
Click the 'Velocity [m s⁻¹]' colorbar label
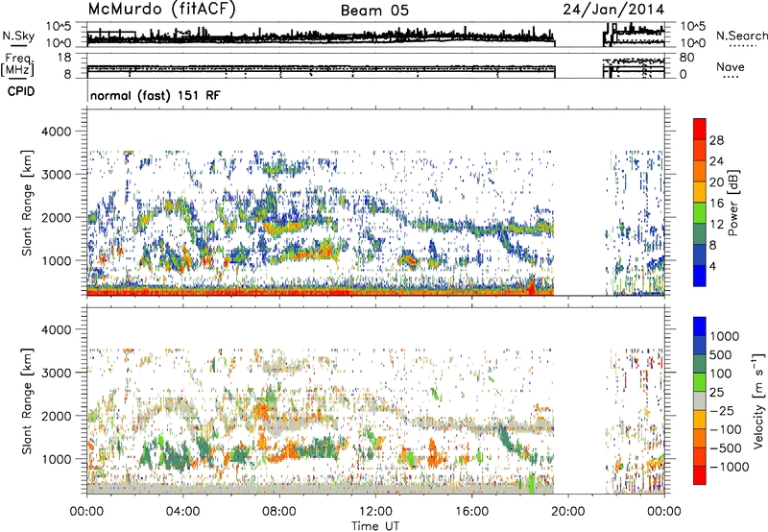click(758, 400)
